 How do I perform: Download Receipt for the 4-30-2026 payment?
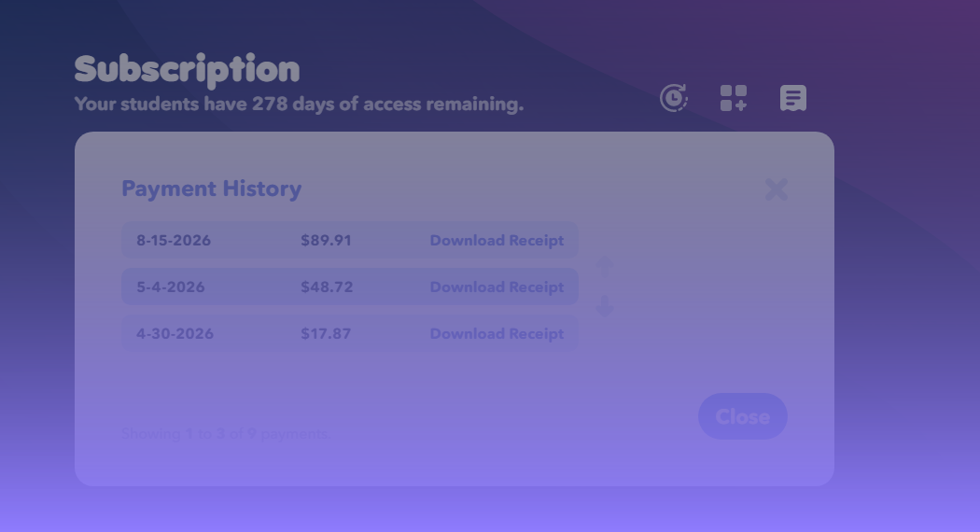(x=497, y=334)
